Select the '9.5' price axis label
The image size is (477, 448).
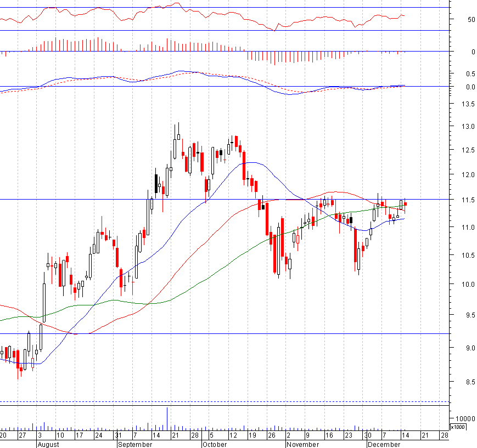[x=470, y=315]
